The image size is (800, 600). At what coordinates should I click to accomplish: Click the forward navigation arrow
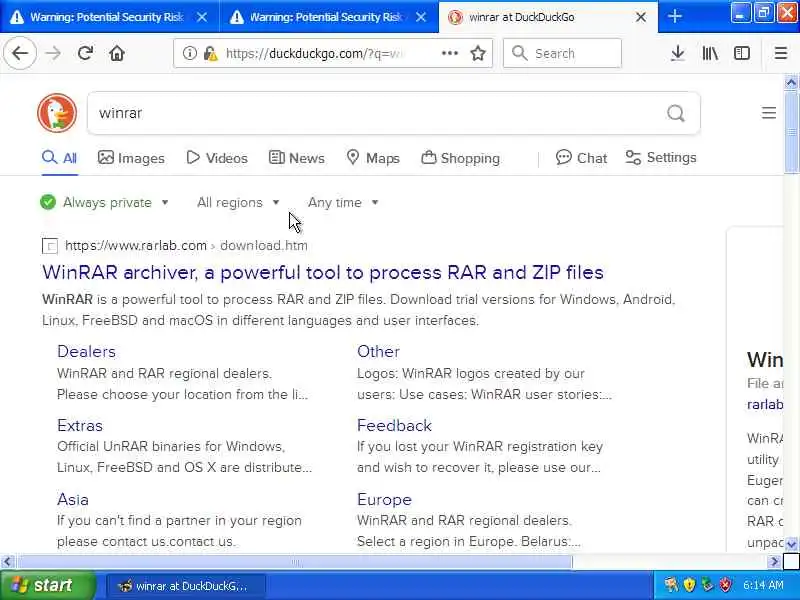53,53
